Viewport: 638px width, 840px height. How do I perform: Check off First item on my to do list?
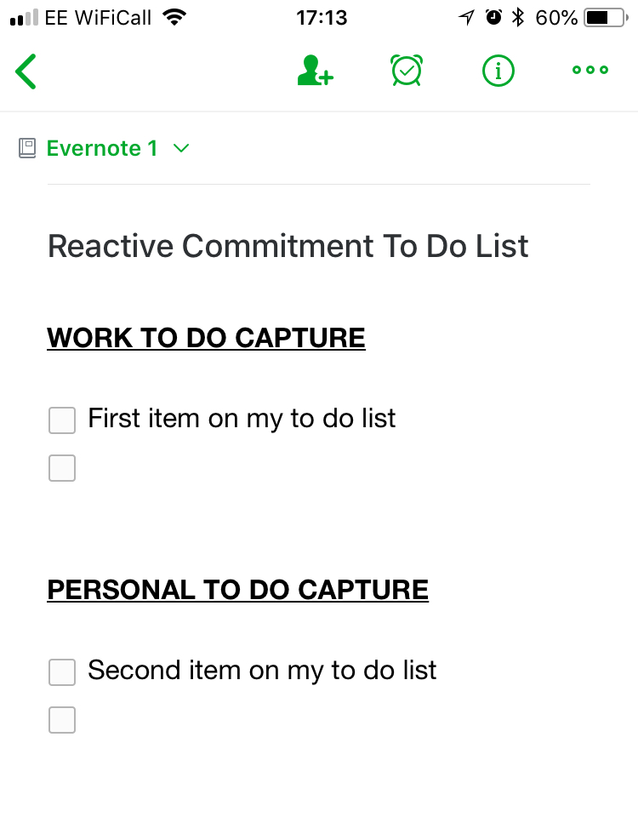click(62, 420)
